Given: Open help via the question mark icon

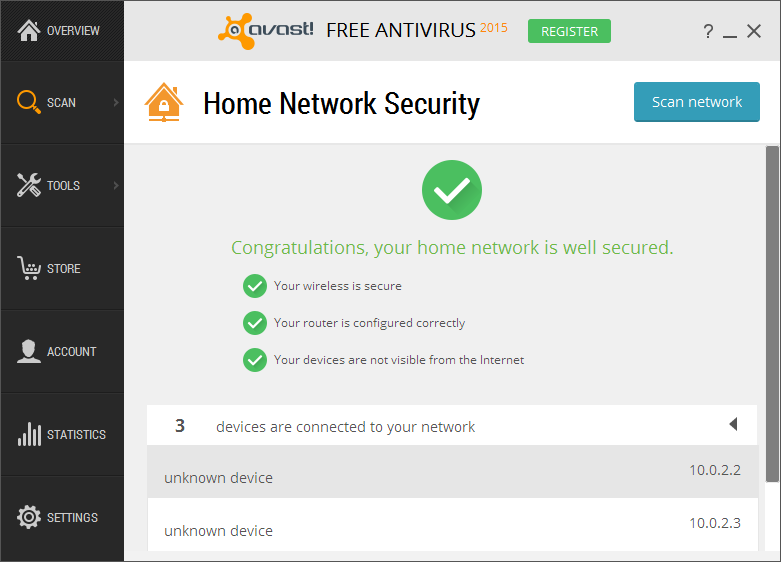Looking at the screenshot, I should 708,32.
